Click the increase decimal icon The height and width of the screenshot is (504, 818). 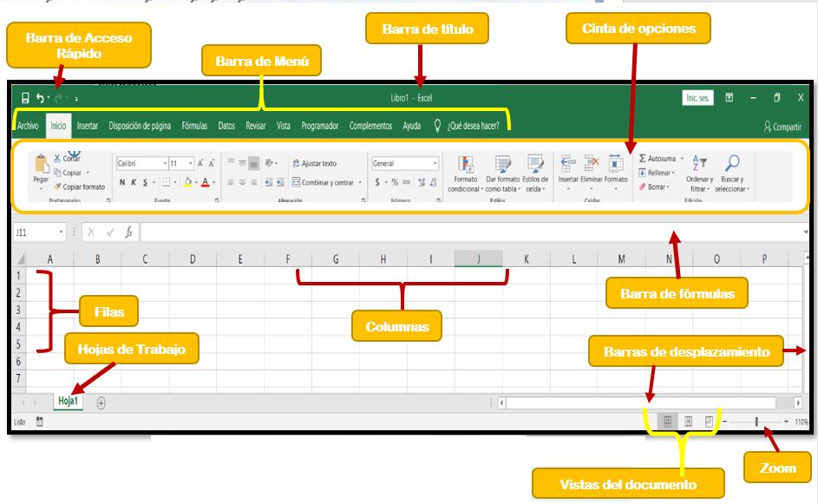pyautogui.click(x=422, y=182)
